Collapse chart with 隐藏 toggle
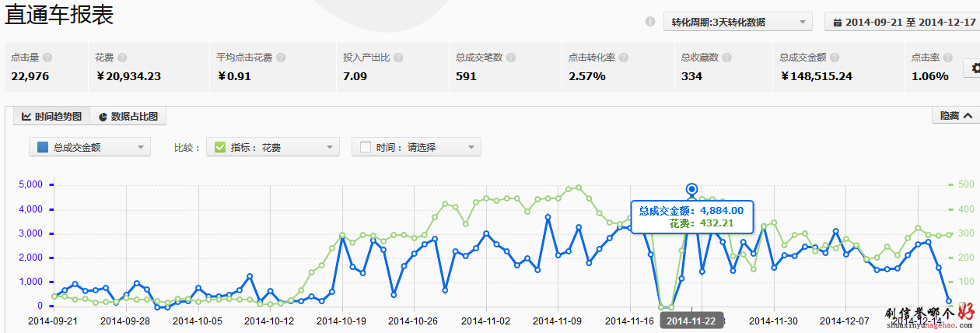This screenshot has width=980, height=333. point(954,116)
